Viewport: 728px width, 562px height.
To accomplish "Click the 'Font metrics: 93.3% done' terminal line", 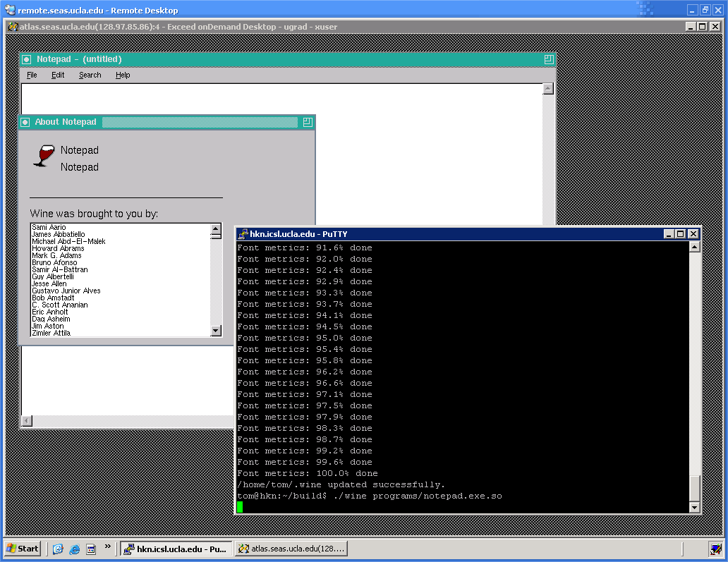I will click(x=305, y=293).
